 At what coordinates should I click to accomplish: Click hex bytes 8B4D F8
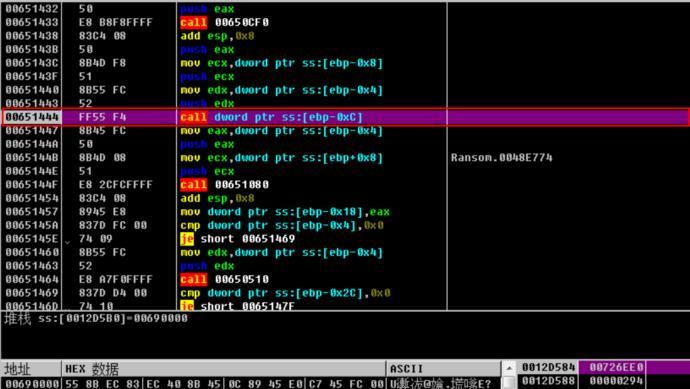click(103, 63)
